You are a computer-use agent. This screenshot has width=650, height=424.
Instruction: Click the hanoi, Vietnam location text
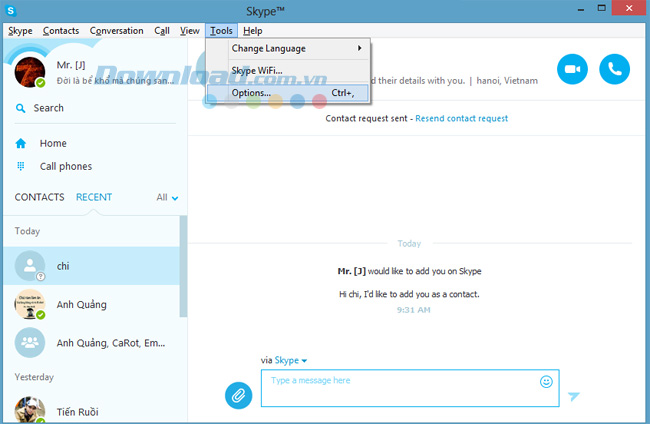(507, 81)
